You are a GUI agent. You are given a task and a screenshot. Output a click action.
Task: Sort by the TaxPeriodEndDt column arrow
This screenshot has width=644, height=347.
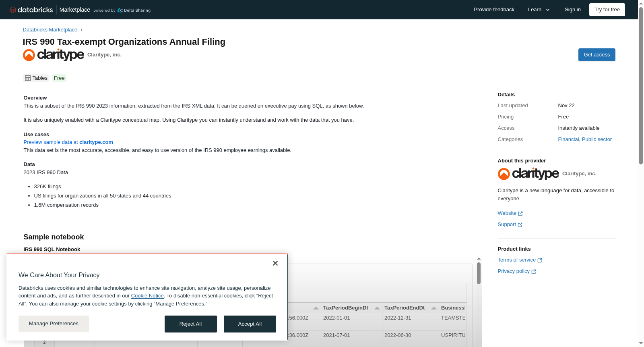tap(434, 308)
